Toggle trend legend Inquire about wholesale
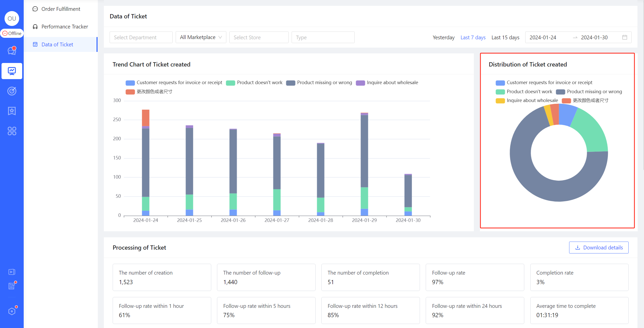Viewport: 644px width, 328px height. pos(387,83)
